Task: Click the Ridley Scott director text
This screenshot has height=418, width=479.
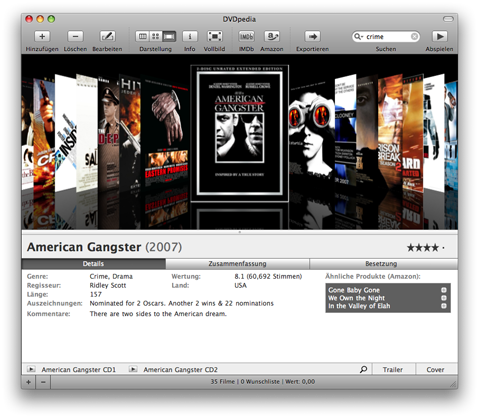Action: coord(108,285)
